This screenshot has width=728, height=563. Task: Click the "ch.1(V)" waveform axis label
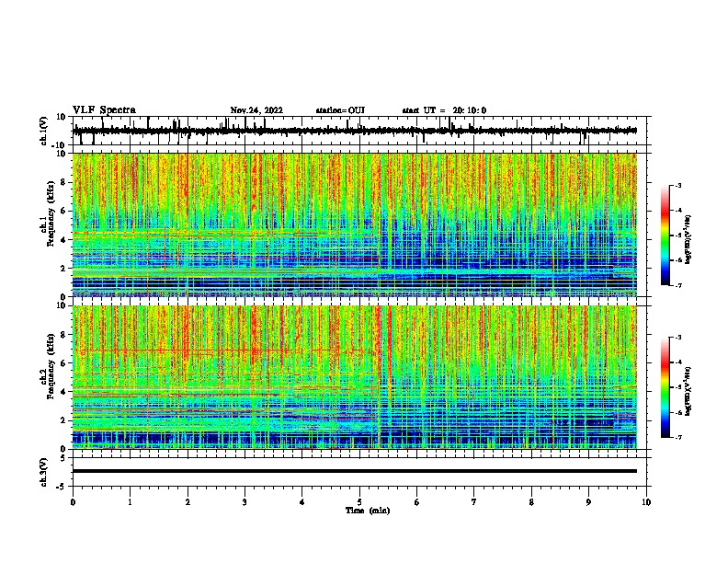point(43,131)
